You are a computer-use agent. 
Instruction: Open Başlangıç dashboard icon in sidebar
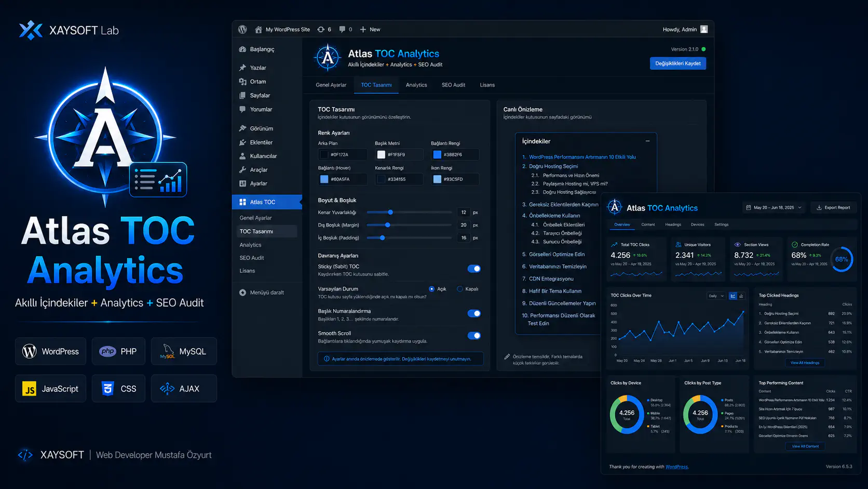click(x=242, y=49)
